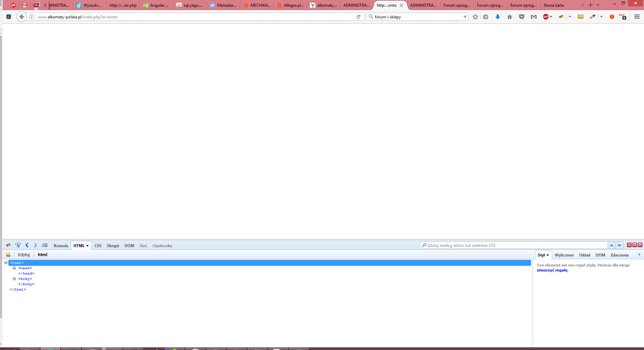Click Edytuj to toggle HTML editing
The width and height of the screenshot is (644, 350).
click(24, 254)
